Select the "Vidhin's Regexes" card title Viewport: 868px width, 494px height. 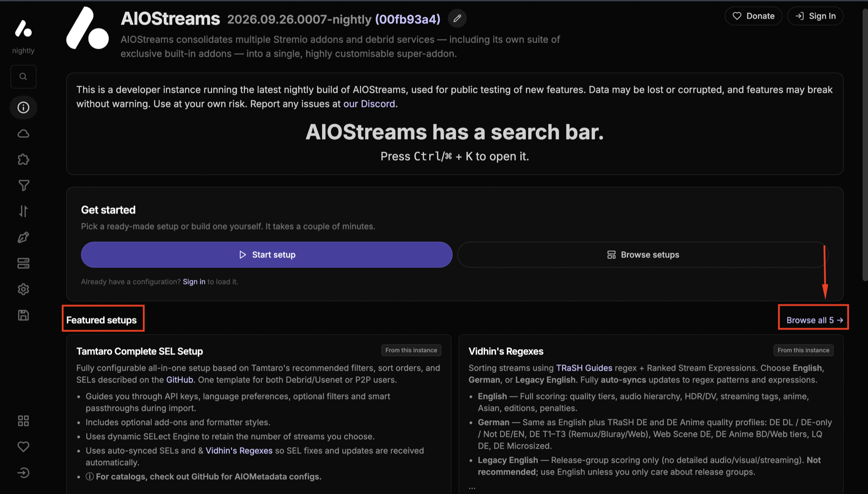(506, 351)
